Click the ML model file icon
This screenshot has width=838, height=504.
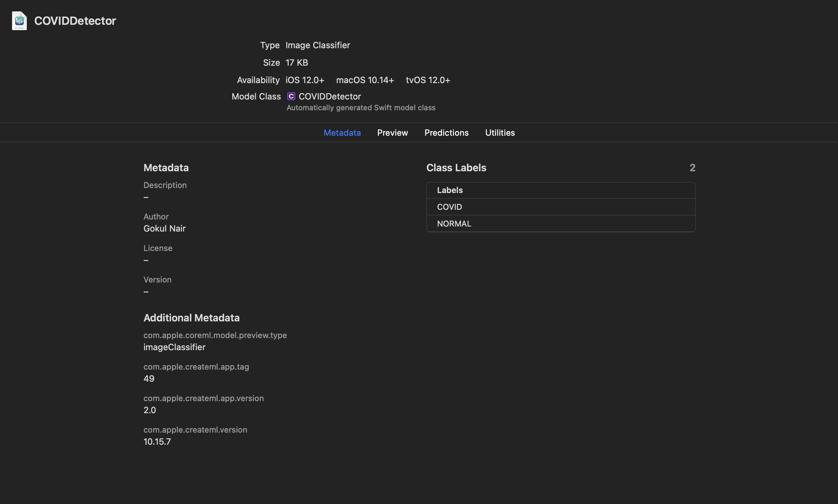(x=19, y=21)
